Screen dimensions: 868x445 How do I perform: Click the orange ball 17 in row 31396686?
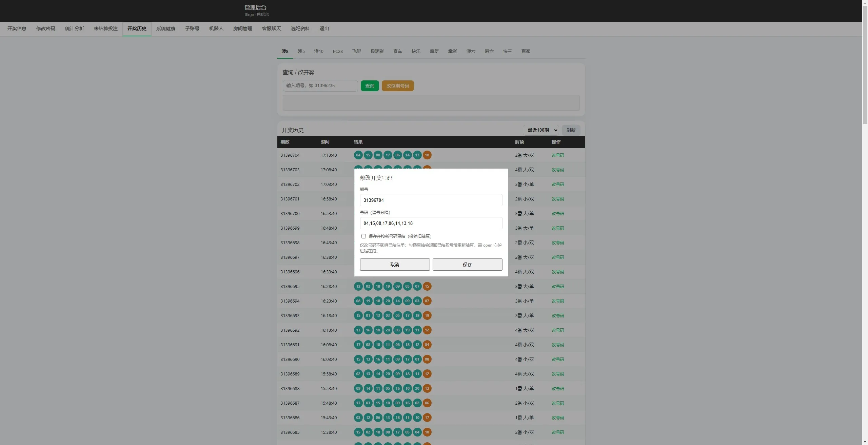427,418
